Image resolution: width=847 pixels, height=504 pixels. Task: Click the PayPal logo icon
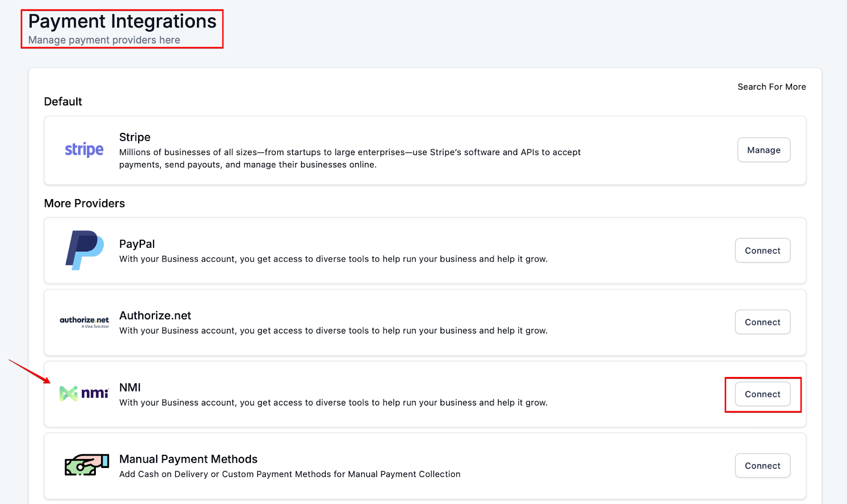tap(84, 250)
